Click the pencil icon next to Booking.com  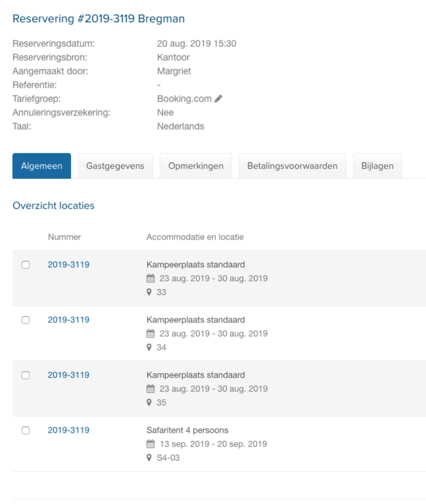(218, 99)
